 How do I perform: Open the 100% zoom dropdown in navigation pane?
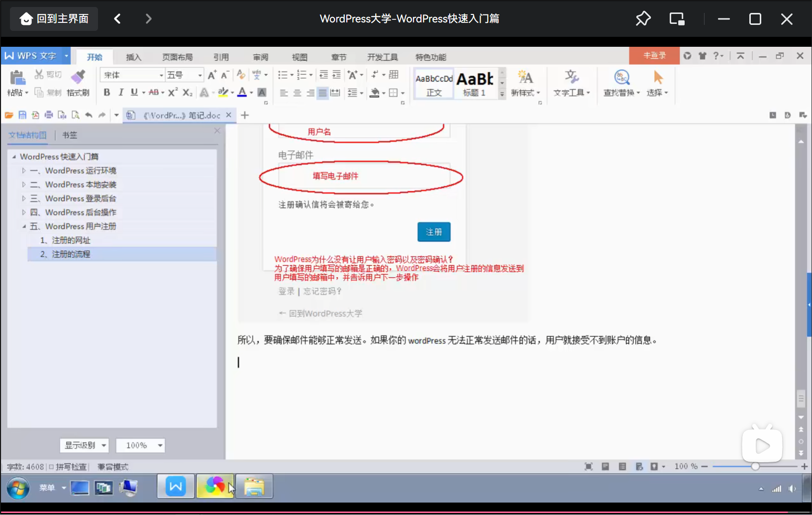coord(140,445)
